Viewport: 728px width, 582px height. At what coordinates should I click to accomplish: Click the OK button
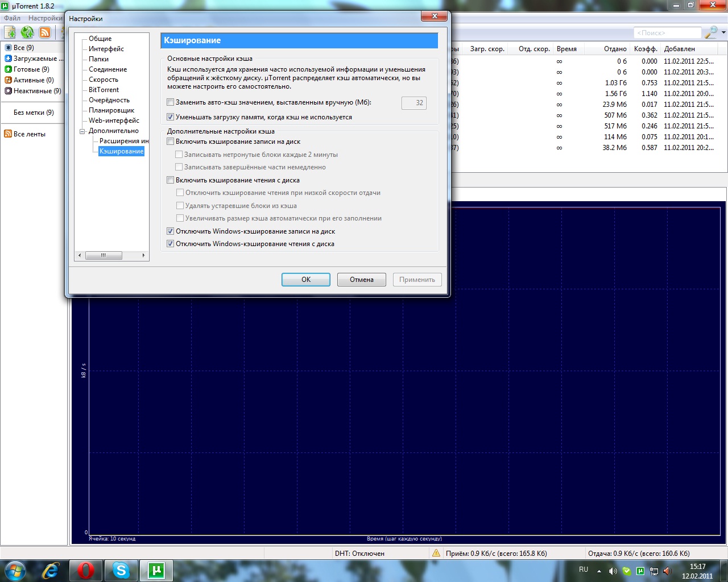(306, 280)
